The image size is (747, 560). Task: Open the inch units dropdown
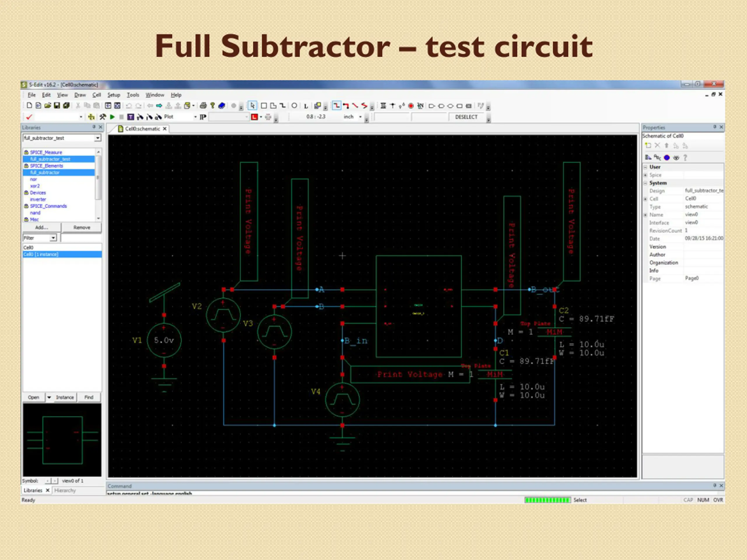360,117
